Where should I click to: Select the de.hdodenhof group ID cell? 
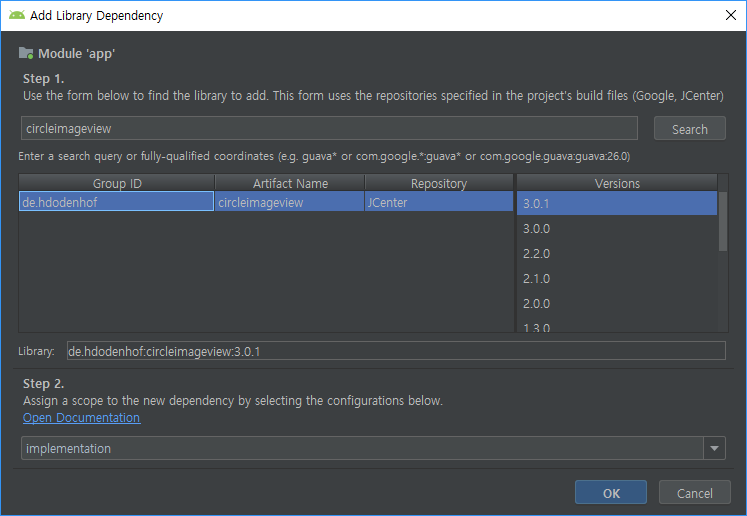click(x=116, y=202)
